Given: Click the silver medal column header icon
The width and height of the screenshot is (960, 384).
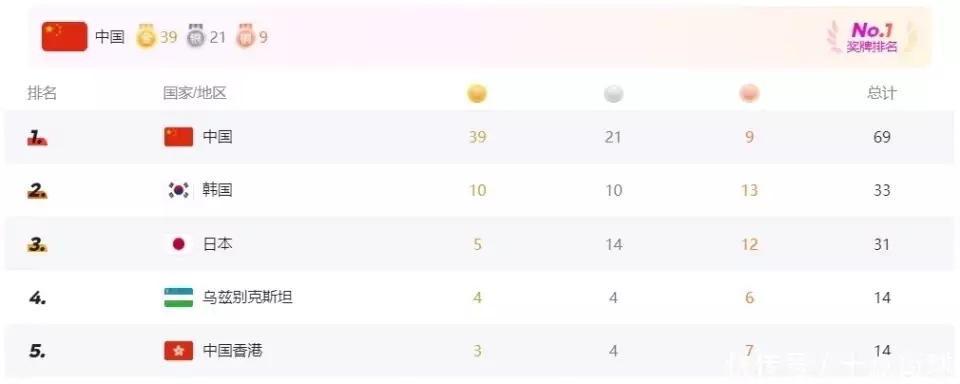Looking at the screenshot, I should coord(613,94).
